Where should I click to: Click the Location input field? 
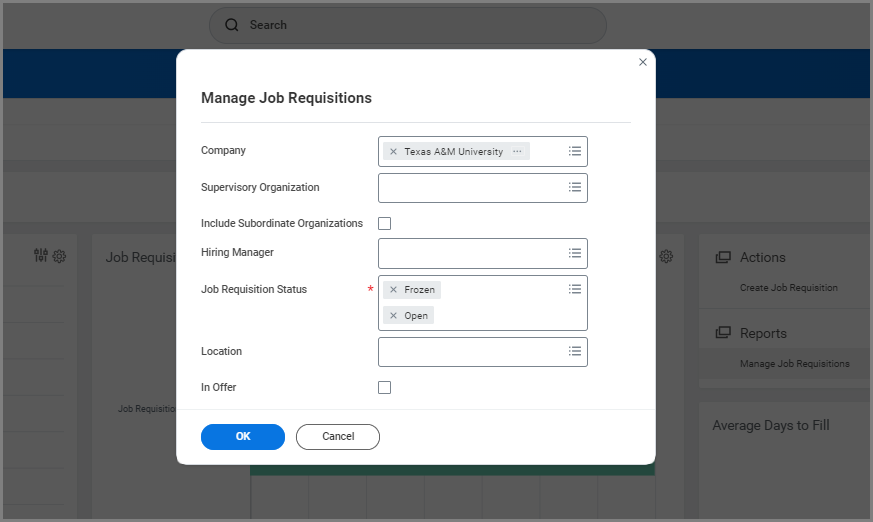point(470,352)
